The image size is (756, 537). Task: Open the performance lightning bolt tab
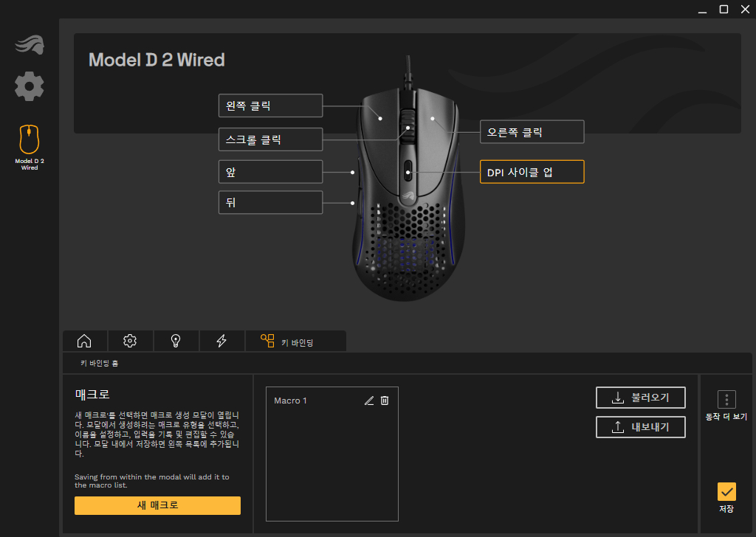pyautogui.click(x=221, y=341)
